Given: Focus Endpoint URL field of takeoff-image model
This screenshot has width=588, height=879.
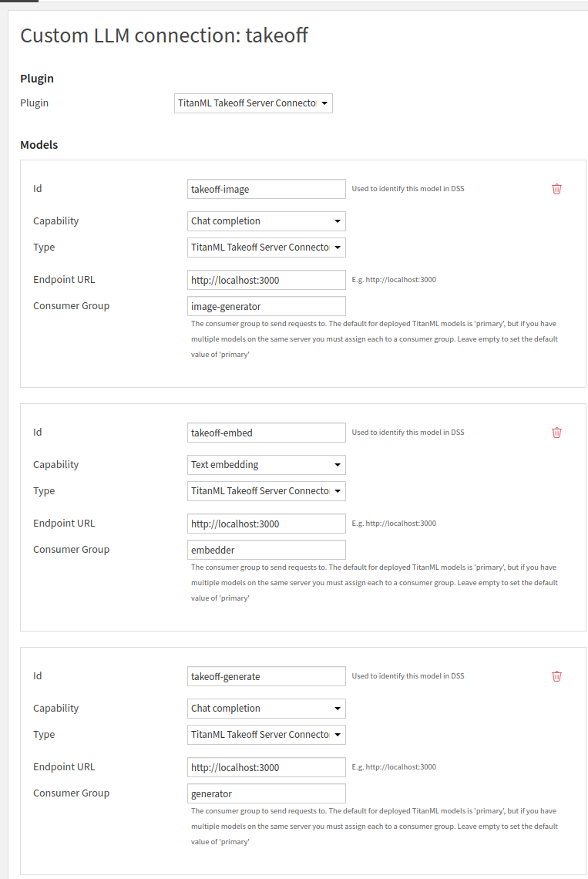Looking at the screenshot, I should [266, 280].
